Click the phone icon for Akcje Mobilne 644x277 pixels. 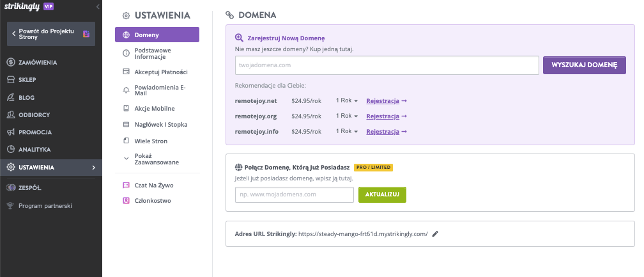126,109
